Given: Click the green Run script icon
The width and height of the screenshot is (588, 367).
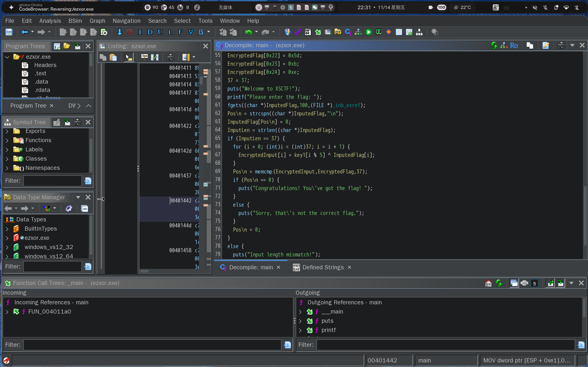Looking at the screenshot, I should (x=368, y=32).
